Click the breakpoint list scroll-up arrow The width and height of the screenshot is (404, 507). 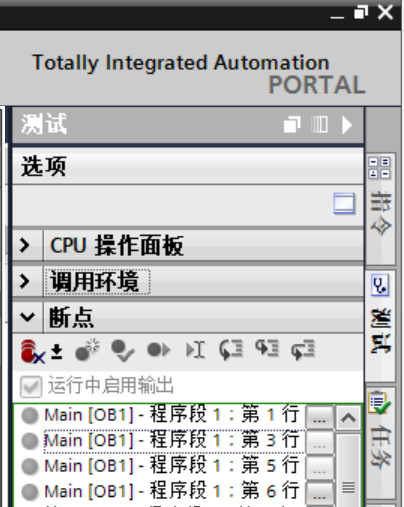tap(348, 418)
